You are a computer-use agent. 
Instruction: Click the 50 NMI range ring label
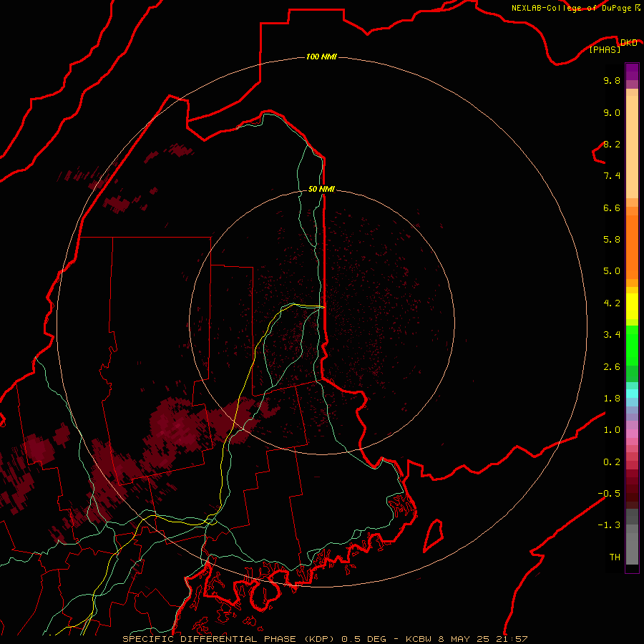(321, 189)
